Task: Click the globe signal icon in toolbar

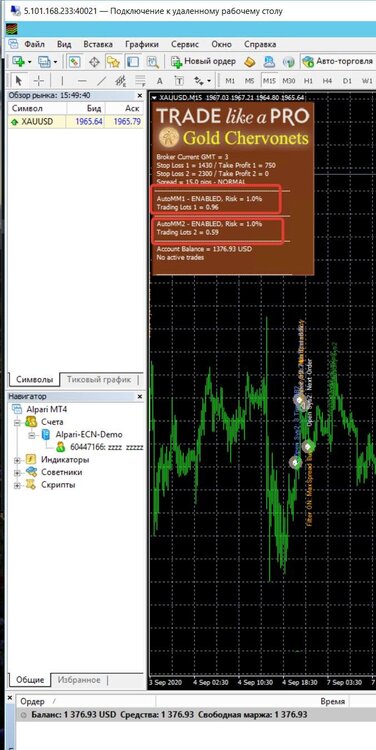Action: (x=288, y=61)
